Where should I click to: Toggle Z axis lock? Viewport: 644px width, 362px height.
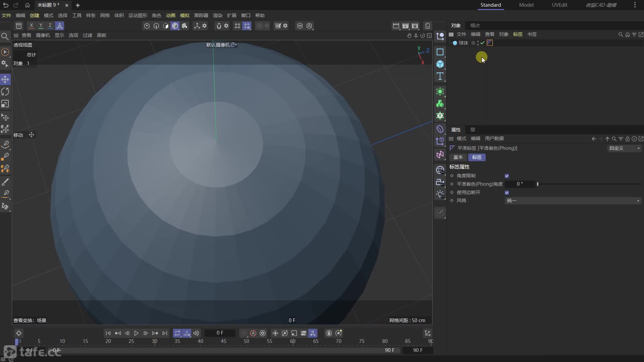50,26
